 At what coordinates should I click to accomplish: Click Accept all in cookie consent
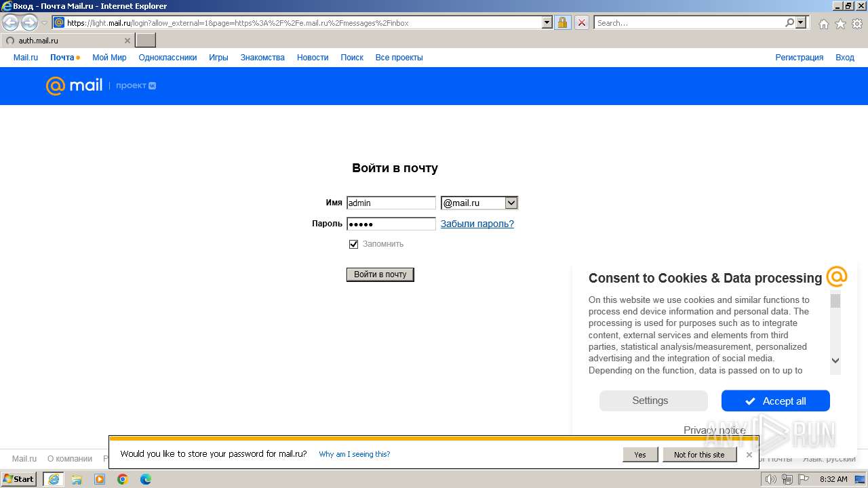click(776, 401)
